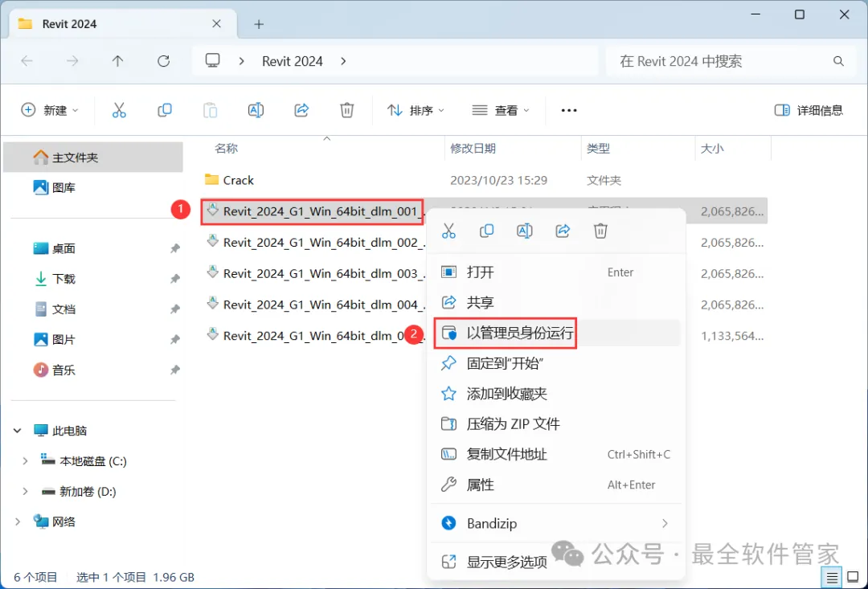Choose 显示更多选项 in the context menu
This screenshot has height=589, width=868.
click(x=555, y=562)
